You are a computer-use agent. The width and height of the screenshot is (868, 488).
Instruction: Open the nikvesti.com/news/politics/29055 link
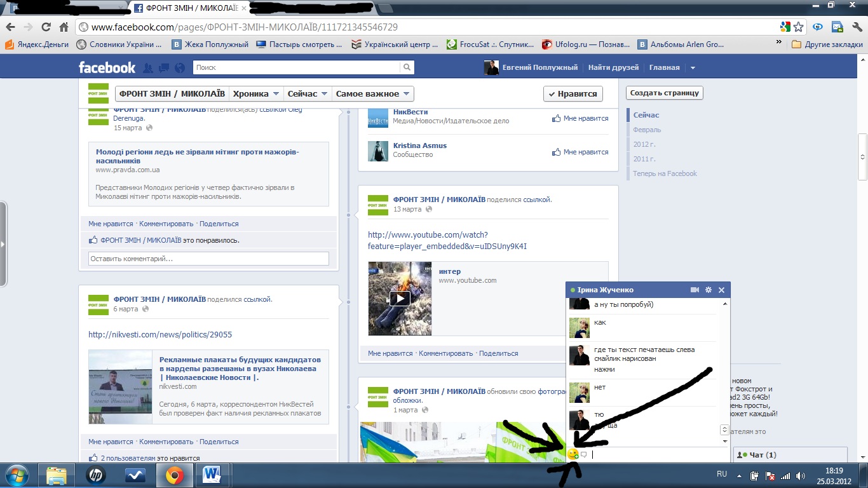coord(160,334)
